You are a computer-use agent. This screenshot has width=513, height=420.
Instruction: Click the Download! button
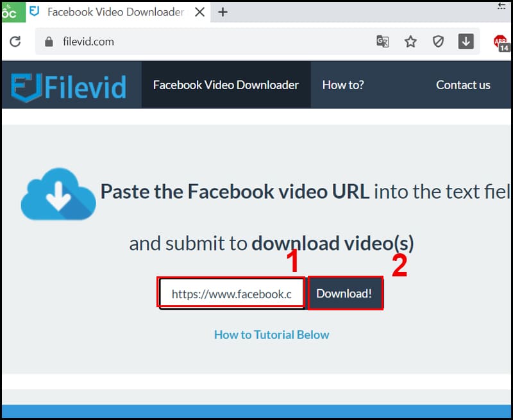click(x=345, y=293)
